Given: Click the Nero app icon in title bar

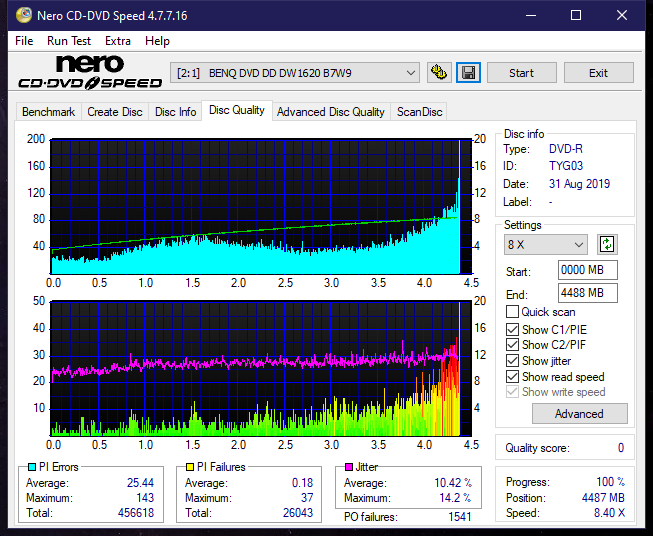Looking at the screenshot, I should [24, 15].
